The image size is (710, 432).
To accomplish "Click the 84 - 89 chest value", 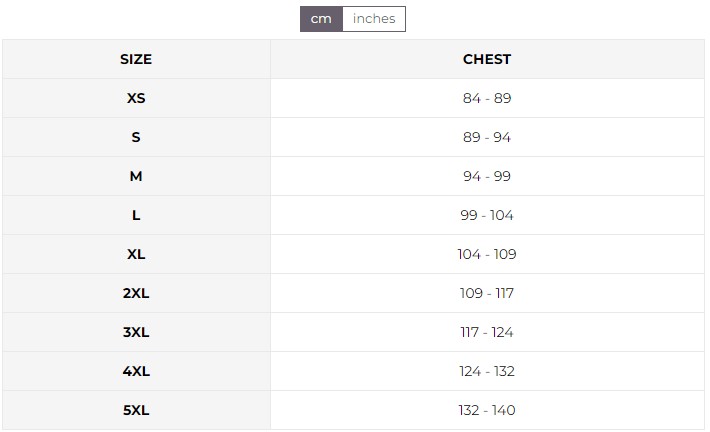I will (x=487, y=98).
